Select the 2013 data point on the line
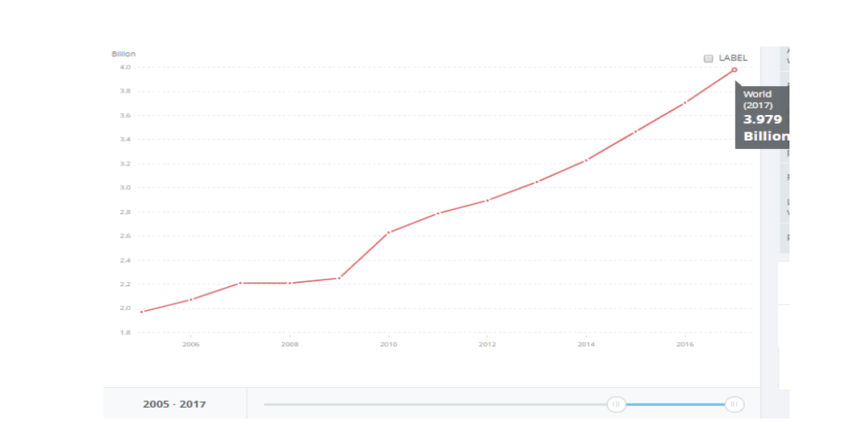The width and height of the screenshot is (868, 435). click(537, 182)
